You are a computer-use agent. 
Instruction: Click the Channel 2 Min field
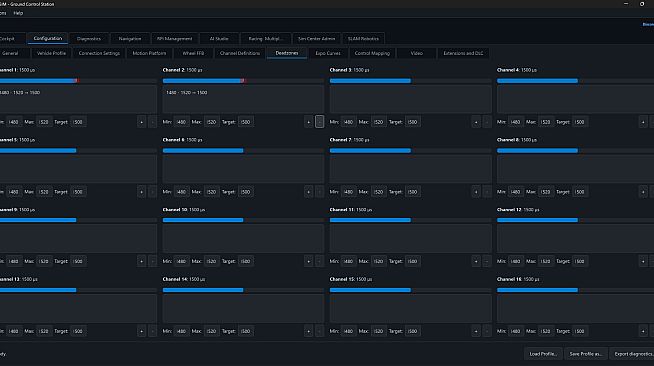pyautogui.click(x=181, y=122)
